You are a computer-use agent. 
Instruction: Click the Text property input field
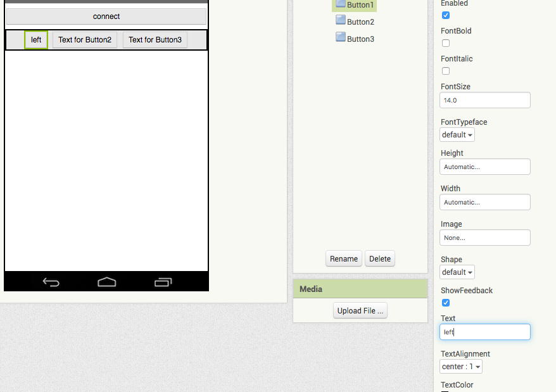point(485,332)
